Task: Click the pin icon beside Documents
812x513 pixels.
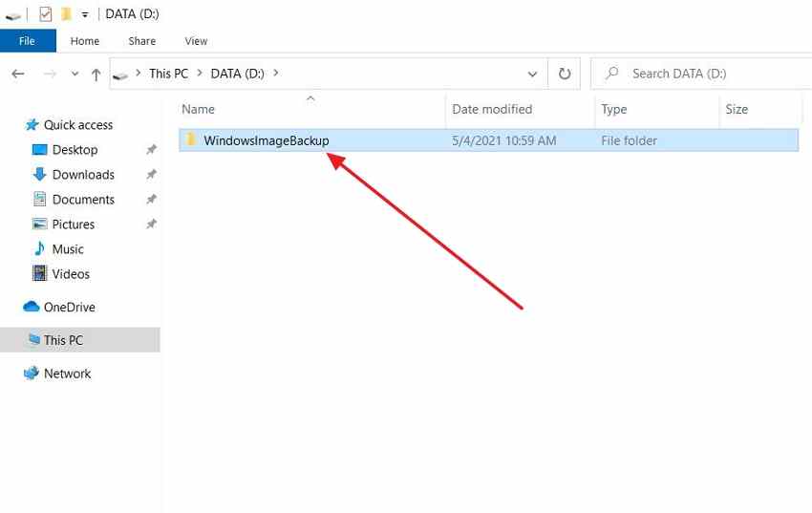Action: click(x=151, y=200)
